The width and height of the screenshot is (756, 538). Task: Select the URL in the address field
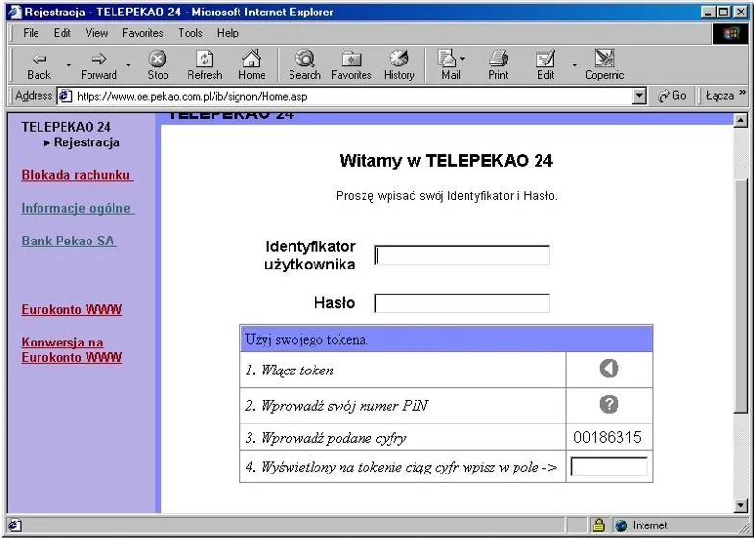[x=192, y=96]
